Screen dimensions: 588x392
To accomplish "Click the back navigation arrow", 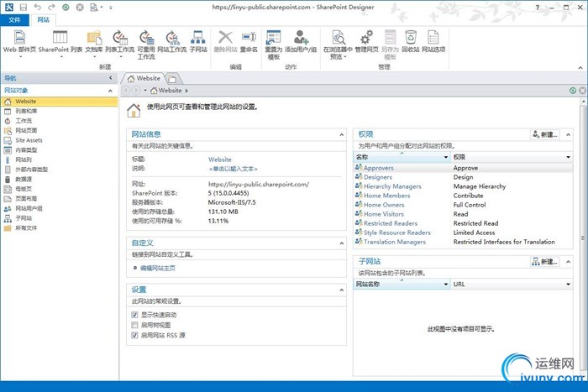I will click(x=126, y=91).
